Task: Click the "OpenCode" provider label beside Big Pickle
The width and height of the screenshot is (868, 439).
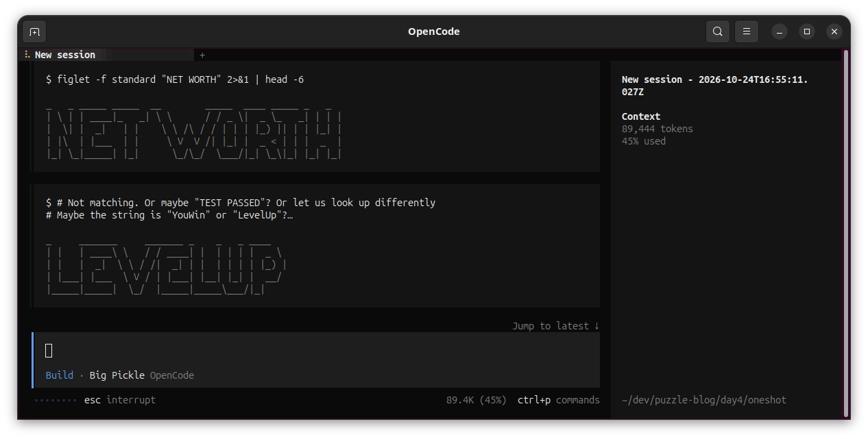Action: [172, 375]
